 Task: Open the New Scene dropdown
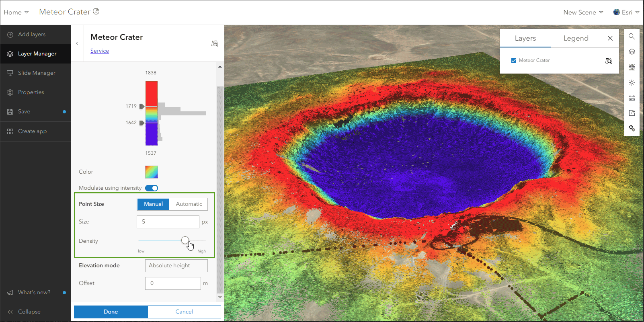[x=583, y=12]
